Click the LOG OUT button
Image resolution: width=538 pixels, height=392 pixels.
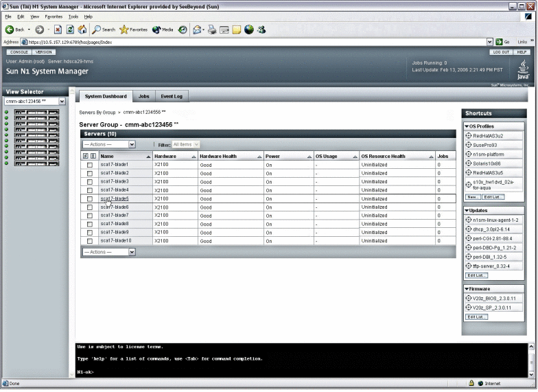click(501, 52)
